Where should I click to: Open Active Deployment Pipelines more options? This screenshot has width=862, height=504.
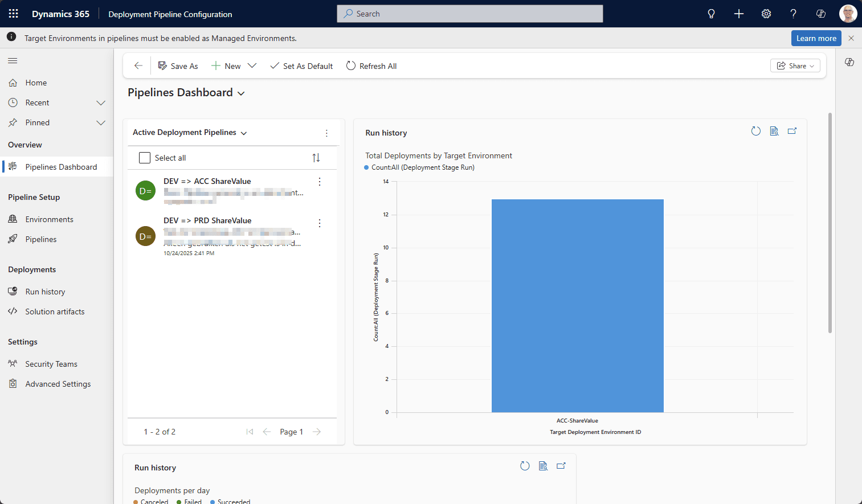pyautogui.click(x=326, y=133)
